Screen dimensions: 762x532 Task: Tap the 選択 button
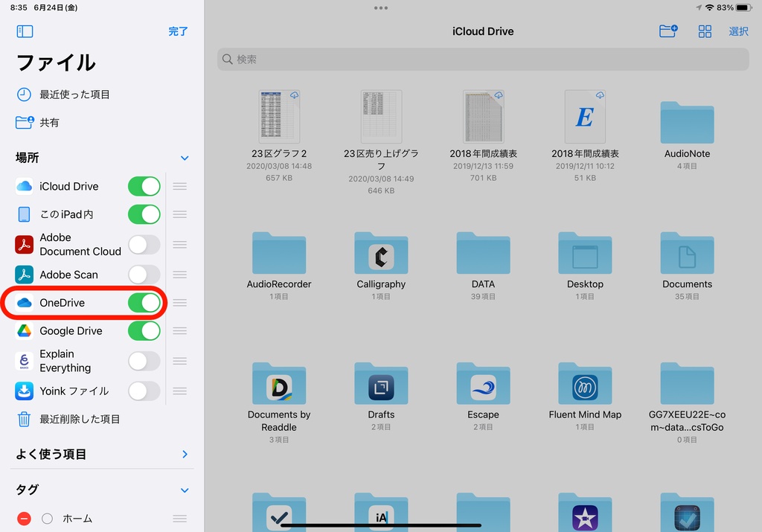739,31
